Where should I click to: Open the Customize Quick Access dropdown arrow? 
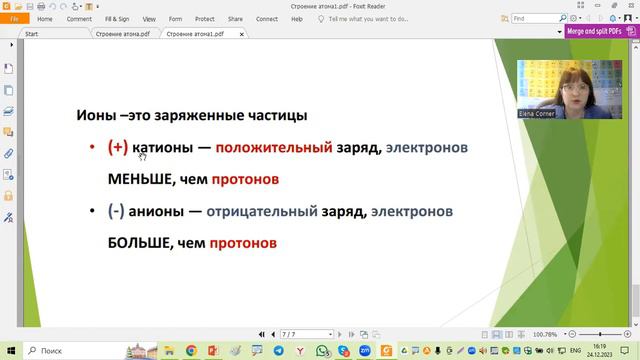pos(98,7)
